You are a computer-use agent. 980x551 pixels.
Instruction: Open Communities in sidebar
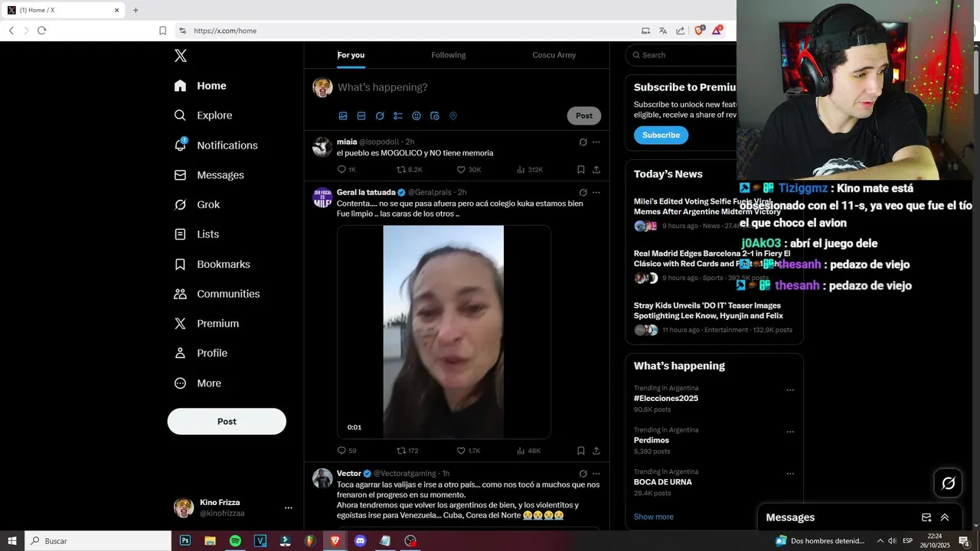[217, 294]
